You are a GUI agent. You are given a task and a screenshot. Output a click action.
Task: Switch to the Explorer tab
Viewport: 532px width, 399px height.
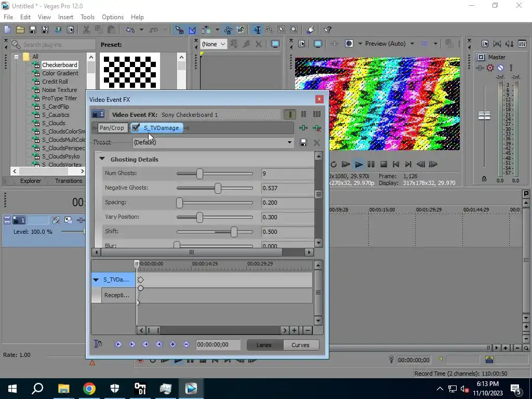31,181
